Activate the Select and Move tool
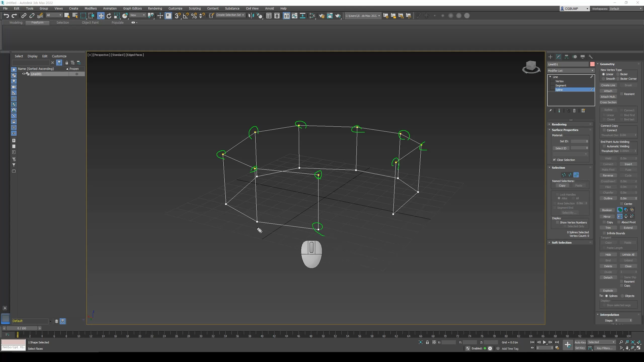Image resolution: width=644 pixels, height=362 pixels. (x=101, y=16)
